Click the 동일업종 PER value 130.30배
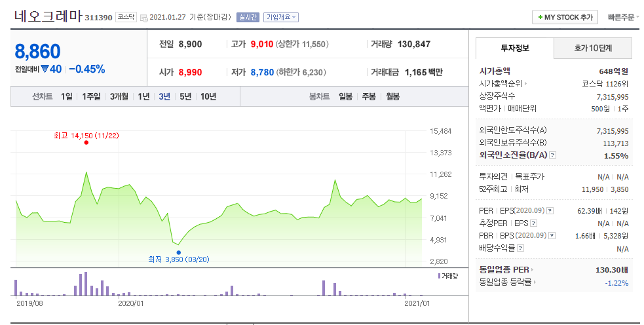 point(611,271)
